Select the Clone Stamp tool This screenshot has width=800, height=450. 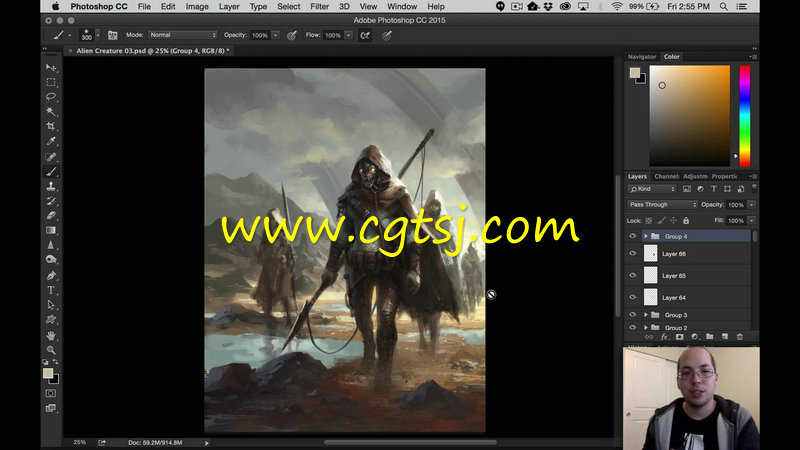coord(51,186)
